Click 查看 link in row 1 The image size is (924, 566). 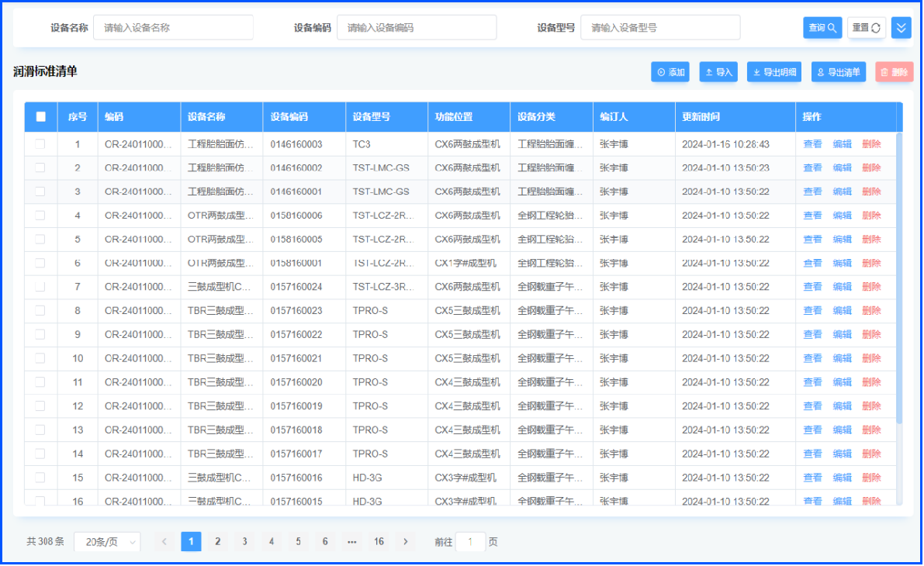coord(812,144)
